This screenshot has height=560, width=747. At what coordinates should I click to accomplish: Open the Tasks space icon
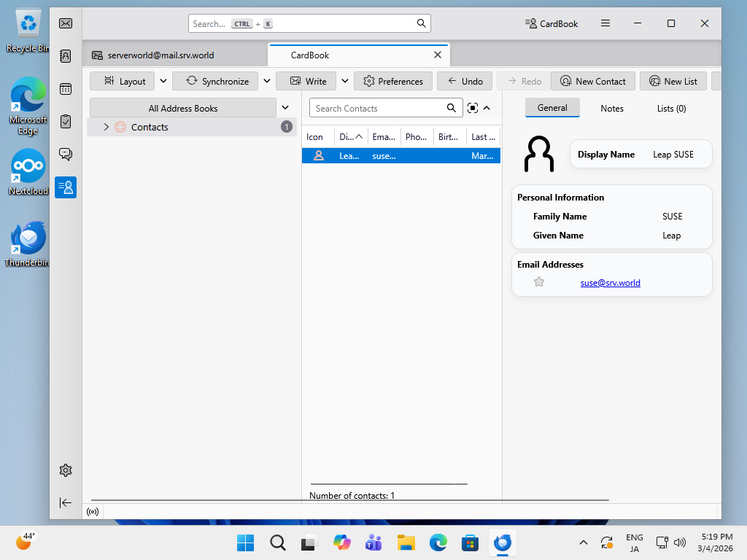(x=66, y=122)
